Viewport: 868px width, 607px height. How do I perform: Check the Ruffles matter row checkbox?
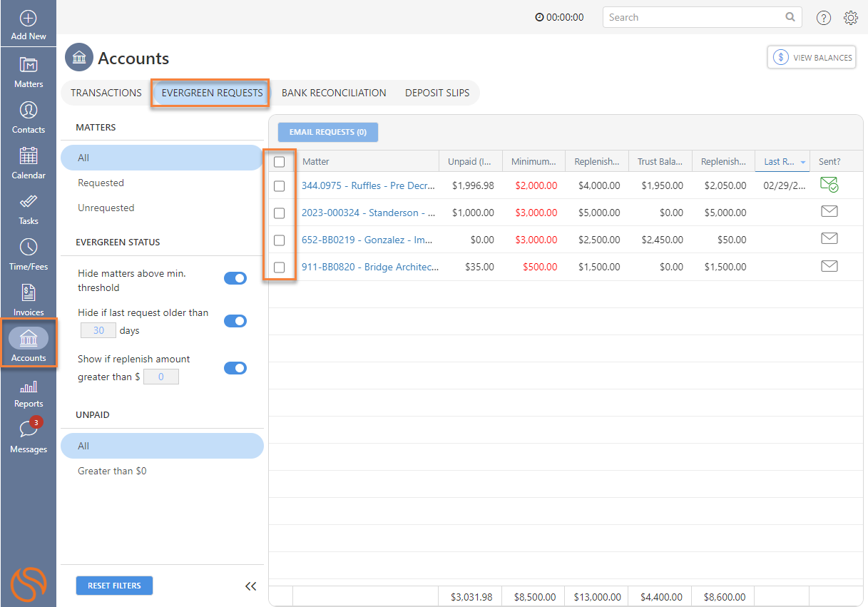pos(280,186)
